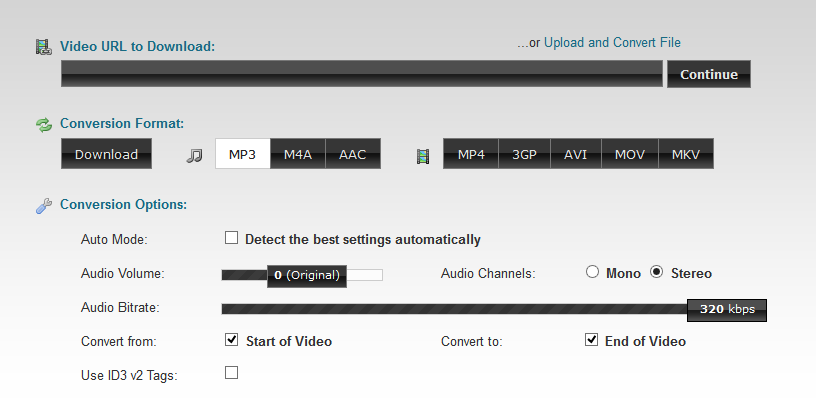
Task: Click the green refresh Conversion Format icon
Action: pyautogui.click(x=44, y=125)
